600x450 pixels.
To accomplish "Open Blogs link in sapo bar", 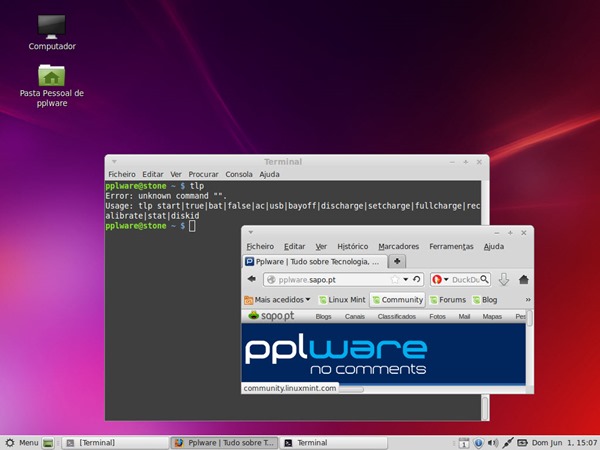I will (x=323, y=316).
